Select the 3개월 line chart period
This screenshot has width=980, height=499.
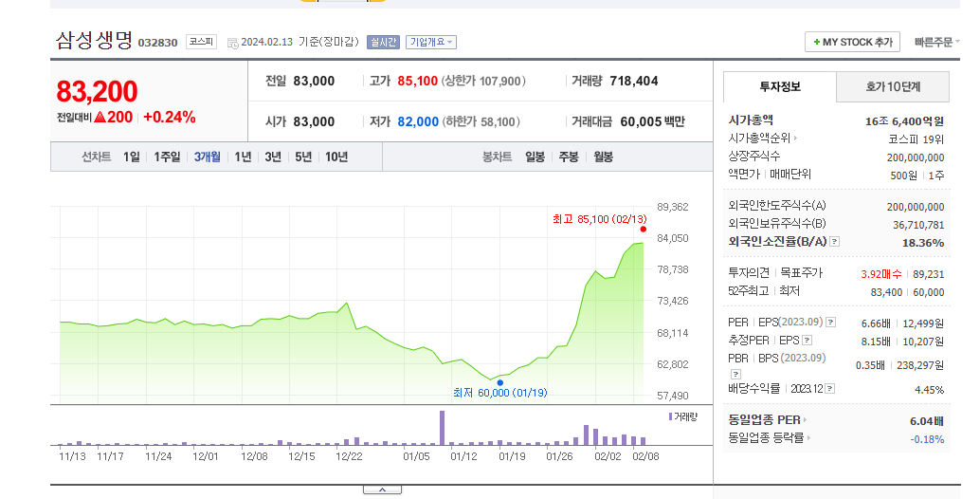point(207,157)
